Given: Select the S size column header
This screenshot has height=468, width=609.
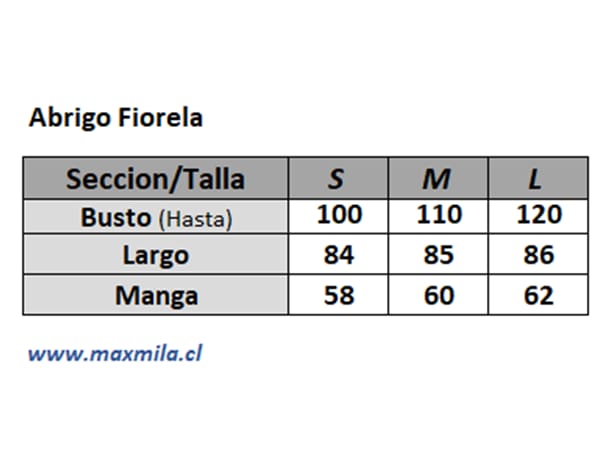Looking at the screenshot, I should 338,178.
